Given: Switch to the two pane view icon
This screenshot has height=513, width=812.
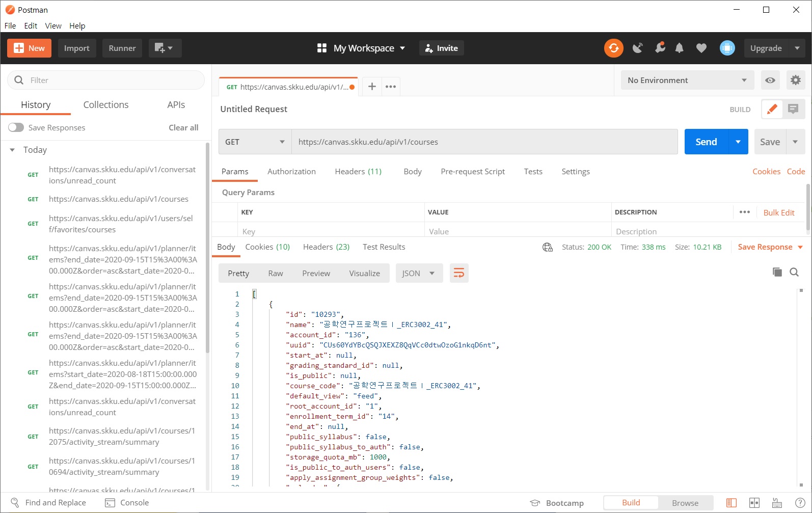Looking at the screenshot, I should pyautogui.click(x=754, y=503).
